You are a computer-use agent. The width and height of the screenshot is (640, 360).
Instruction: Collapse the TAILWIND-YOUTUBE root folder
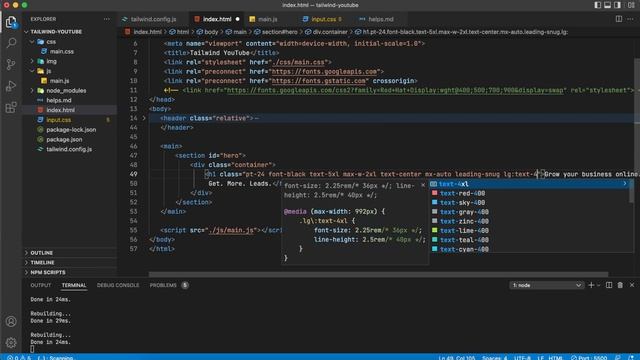26,31
